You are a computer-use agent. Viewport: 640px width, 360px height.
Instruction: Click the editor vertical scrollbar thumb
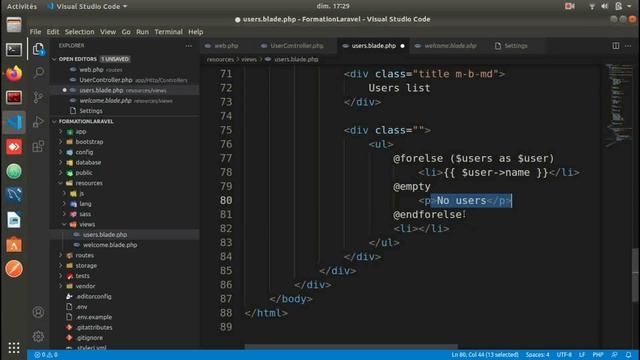tap(636, 275)
